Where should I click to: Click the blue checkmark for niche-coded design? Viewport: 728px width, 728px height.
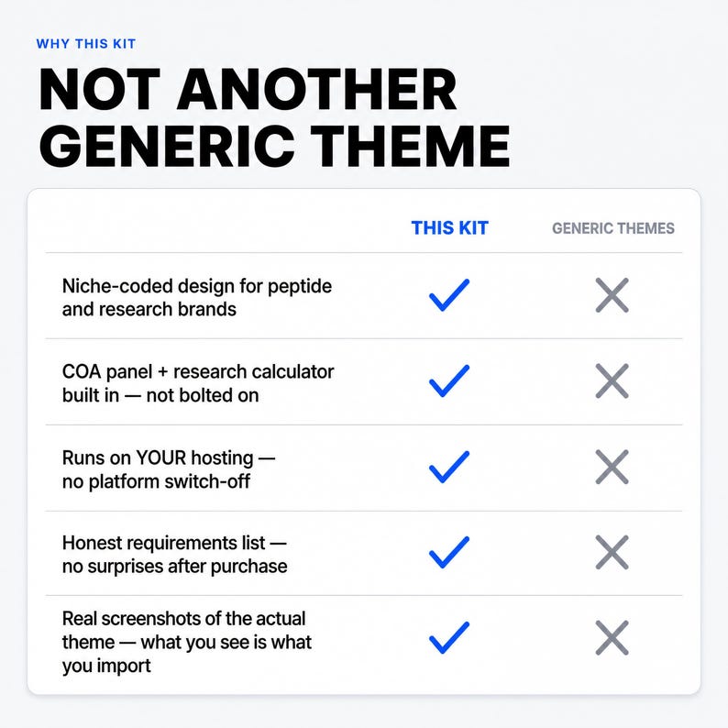(449, 295)
